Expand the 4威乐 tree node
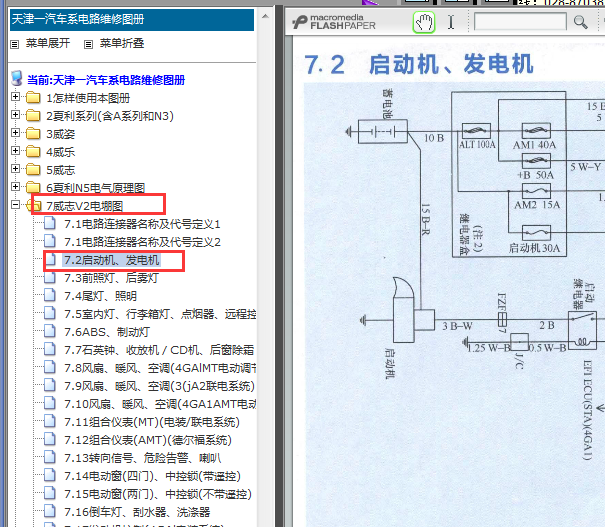This screenshot has width=605, height=527. pos(15,150)
